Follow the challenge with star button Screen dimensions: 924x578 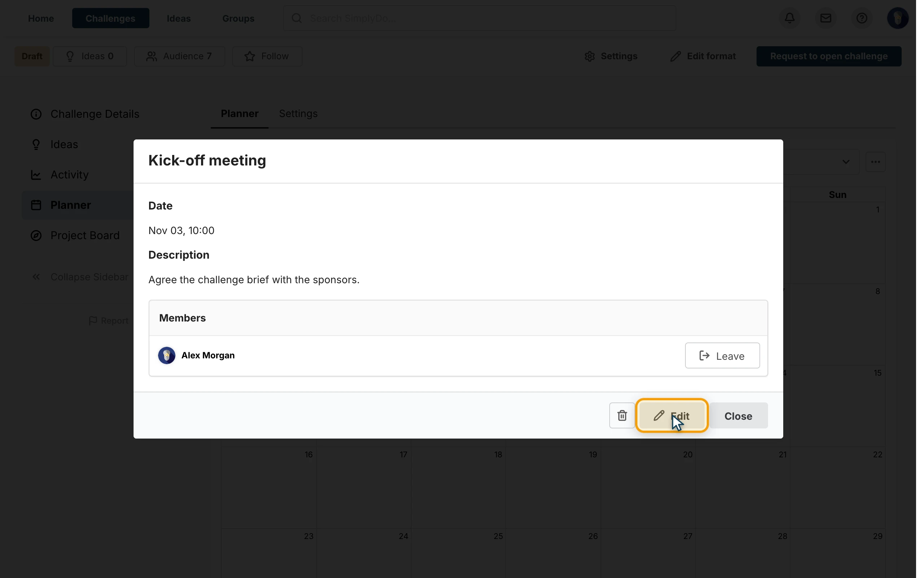pos(267,56)
